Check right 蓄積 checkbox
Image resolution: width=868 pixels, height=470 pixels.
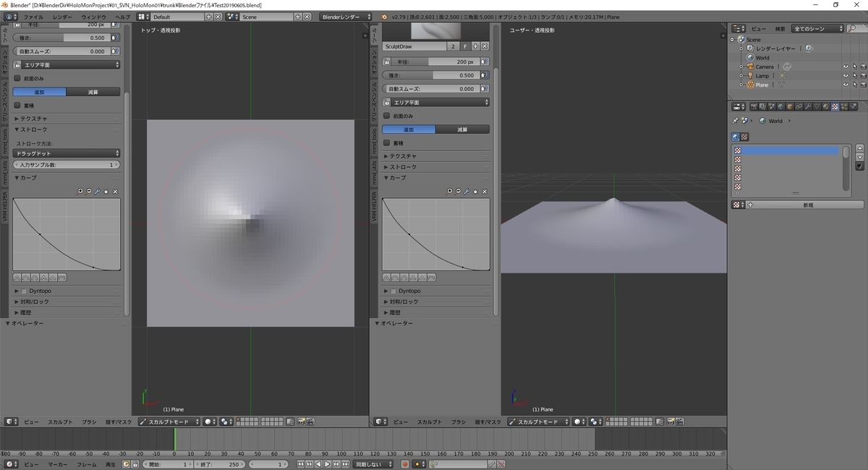click(387, 143)
